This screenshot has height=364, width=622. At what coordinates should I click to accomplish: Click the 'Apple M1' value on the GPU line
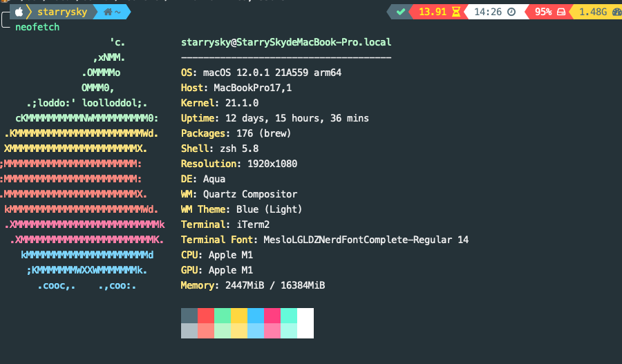231,270
